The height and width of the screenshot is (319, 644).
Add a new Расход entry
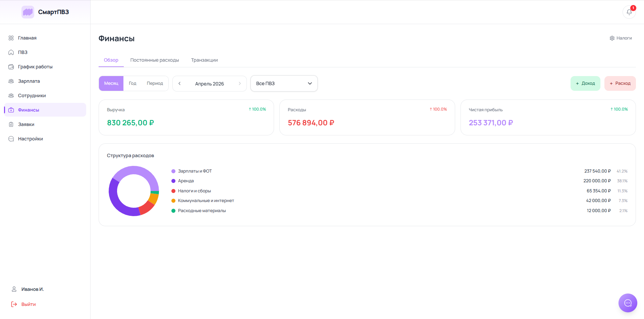click(620, 83)
